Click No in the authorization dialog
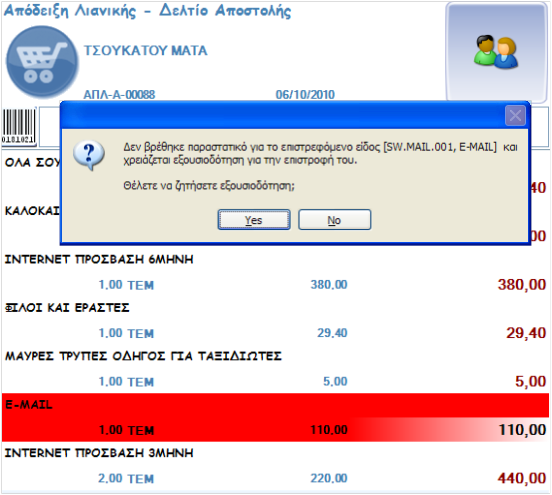 pyautogui.click(x=334, y=220)
